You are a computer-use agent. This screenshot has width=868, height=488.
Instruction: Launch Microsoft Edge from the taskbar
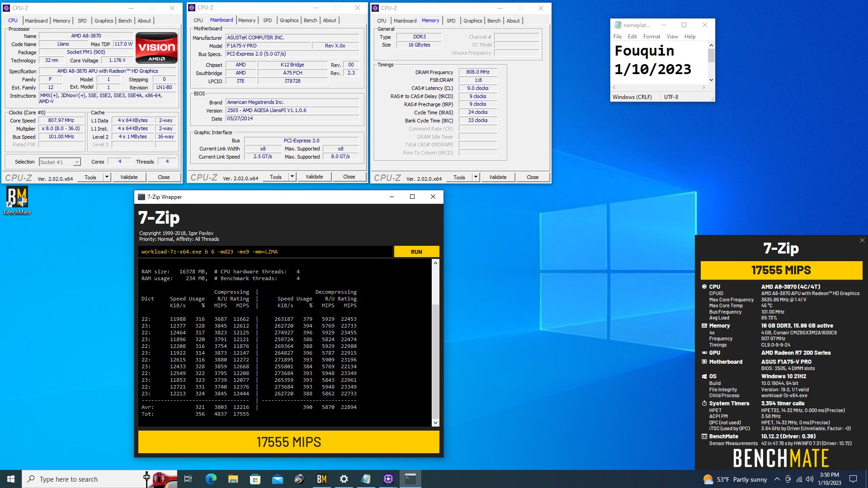tap(211, 479)
